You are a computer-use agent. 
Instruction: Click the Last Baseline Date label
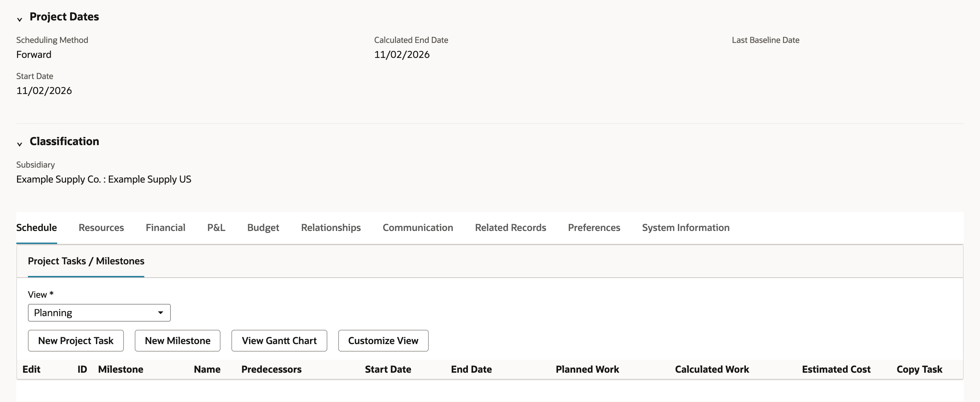pyautogui.click(x=765, y=40)
